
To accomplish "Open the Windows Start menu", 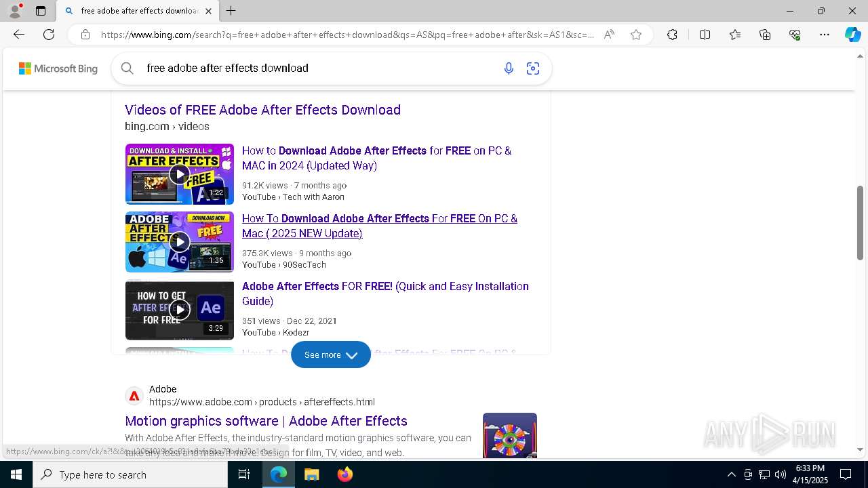I will pos(16,474).
